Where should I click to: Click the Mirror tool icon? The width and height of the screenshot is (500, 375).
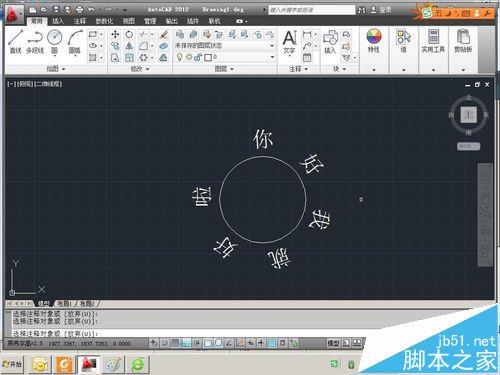[129, 46]
